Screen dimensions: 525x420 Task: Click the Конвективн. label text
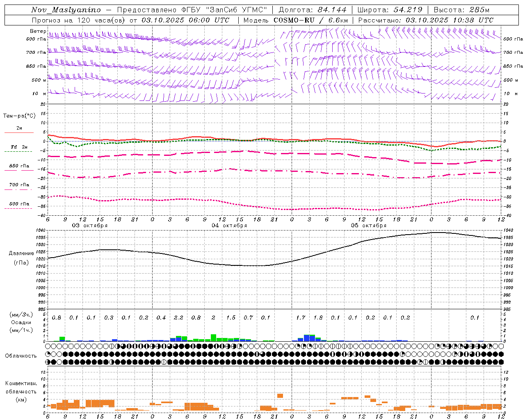click(21, 383)
